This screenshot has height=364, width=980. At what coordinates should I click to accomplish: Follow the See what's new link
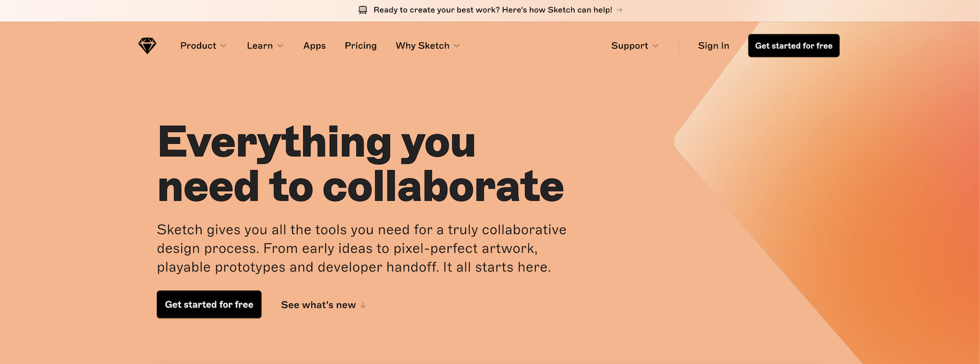pyautogui.click(x=318, y=305)
